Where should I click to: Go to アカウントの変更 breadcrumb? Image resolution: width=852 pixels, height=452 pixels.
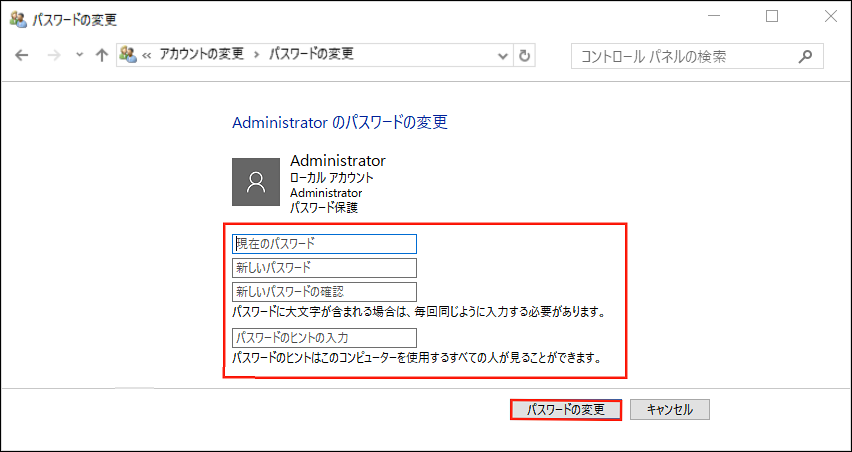[203, 55]
